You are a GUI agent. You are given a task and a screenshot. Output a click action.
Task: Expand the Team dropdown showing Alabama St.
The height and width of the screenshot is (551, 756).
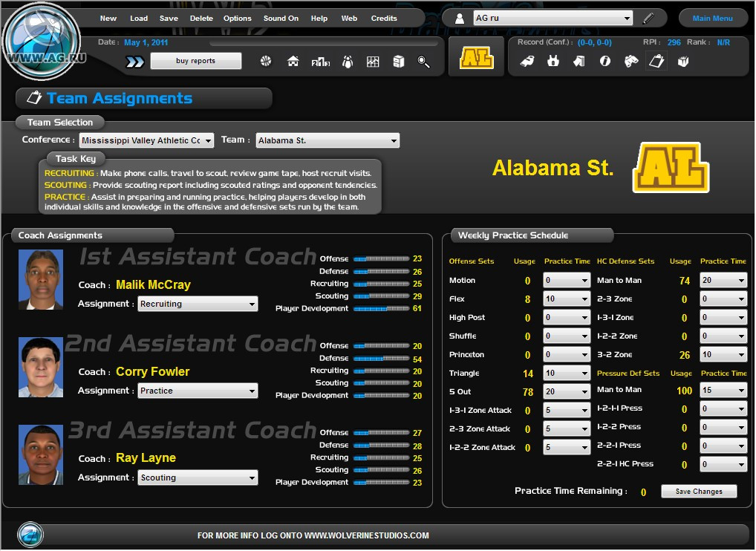[328, 140]
